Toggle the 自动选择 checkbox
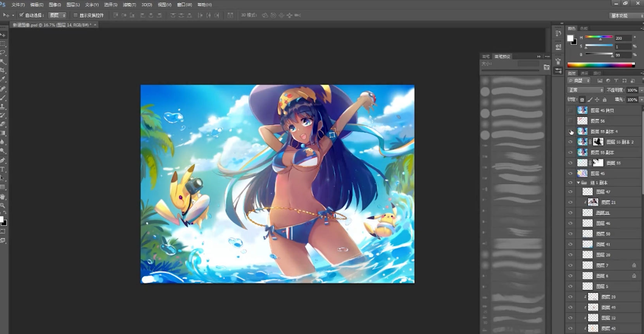Screen dimensions: 644x334 (21, 15)
